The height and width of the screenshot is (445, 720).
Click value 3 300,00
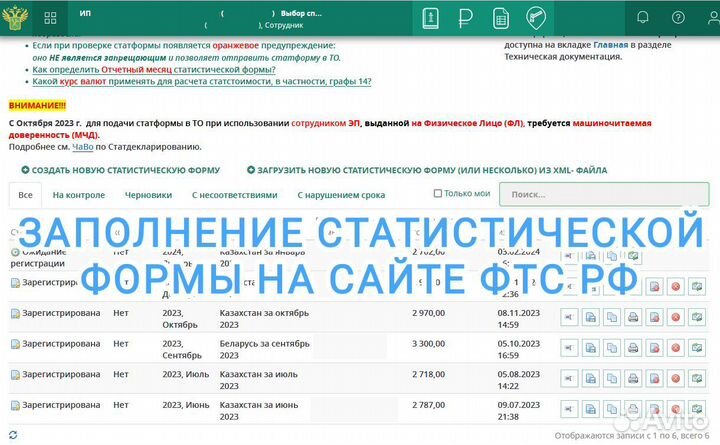[x=428, y=344]
